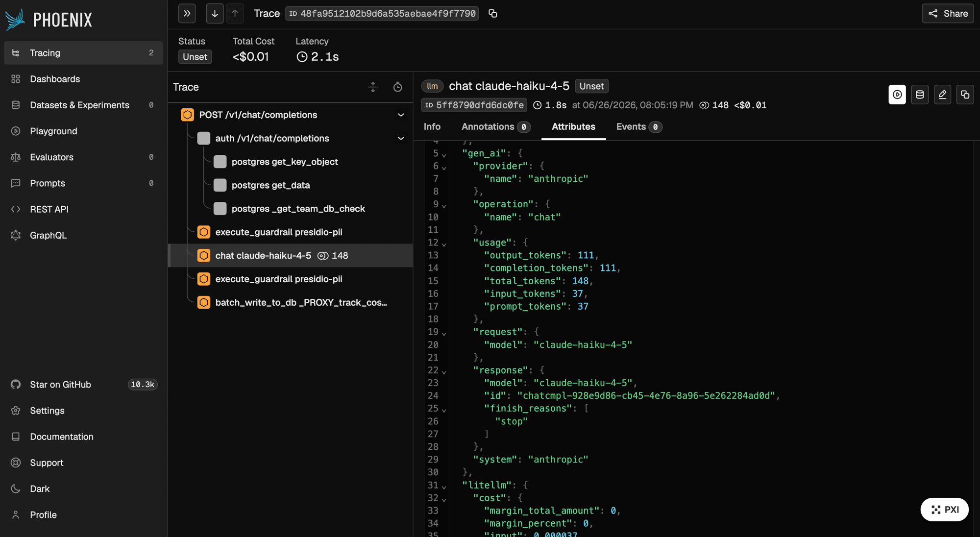Open span in Playground with play icon
980x537 pixels.
tap(897, 95)
